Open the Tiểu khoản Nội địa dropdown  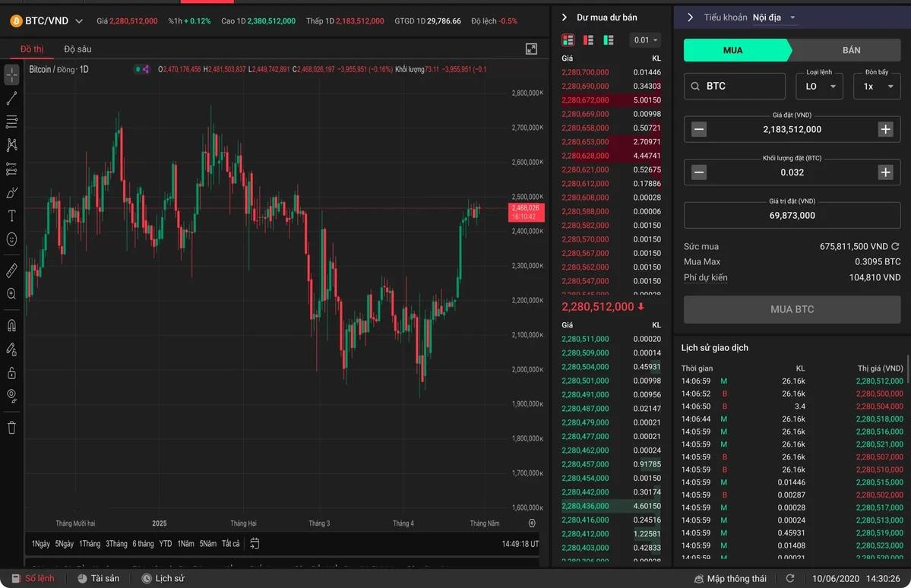click(774, 17)
